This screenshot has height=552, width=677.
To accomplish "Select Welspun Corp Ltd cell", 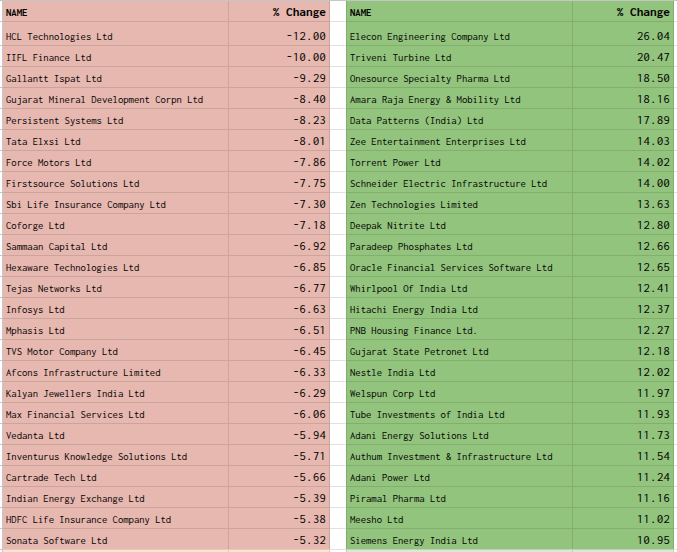I will coord(459,394).
